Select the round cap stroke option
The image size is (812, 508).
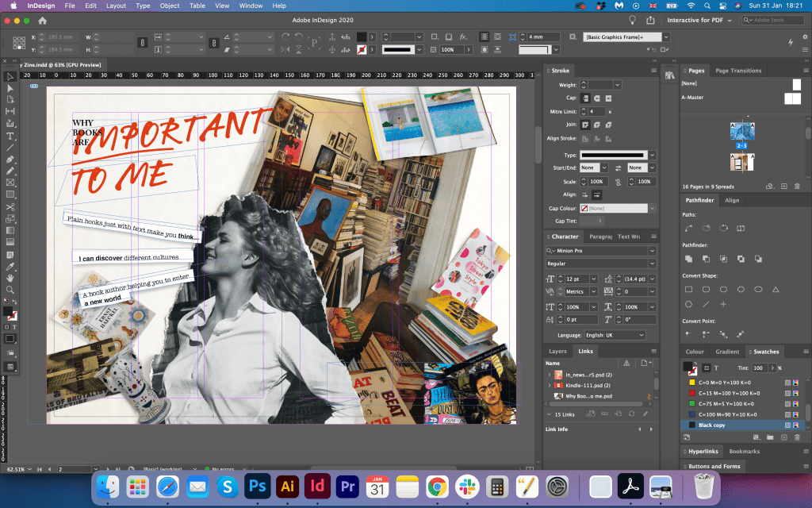pyautogui.click(x=596, y=98)
